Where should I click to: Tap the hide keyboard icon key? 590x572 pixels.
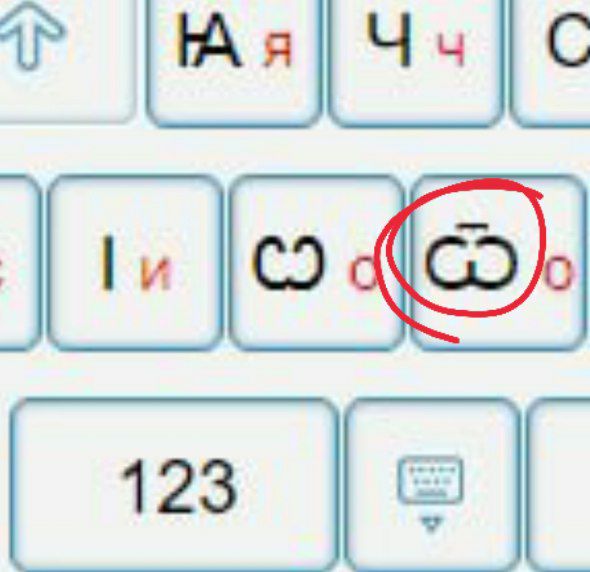coord(432,485)
